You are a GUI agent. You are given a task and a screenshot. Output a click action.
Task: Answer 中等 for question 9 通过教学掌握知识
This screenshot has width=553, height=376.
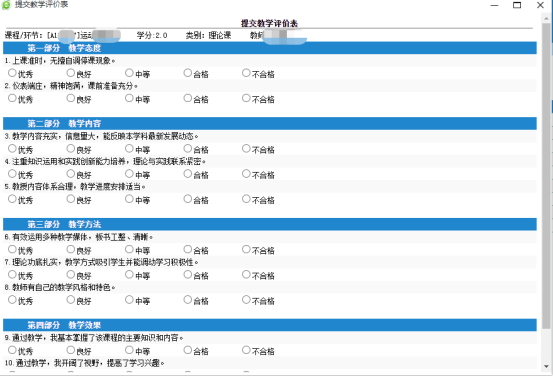(x=129, y=350)
